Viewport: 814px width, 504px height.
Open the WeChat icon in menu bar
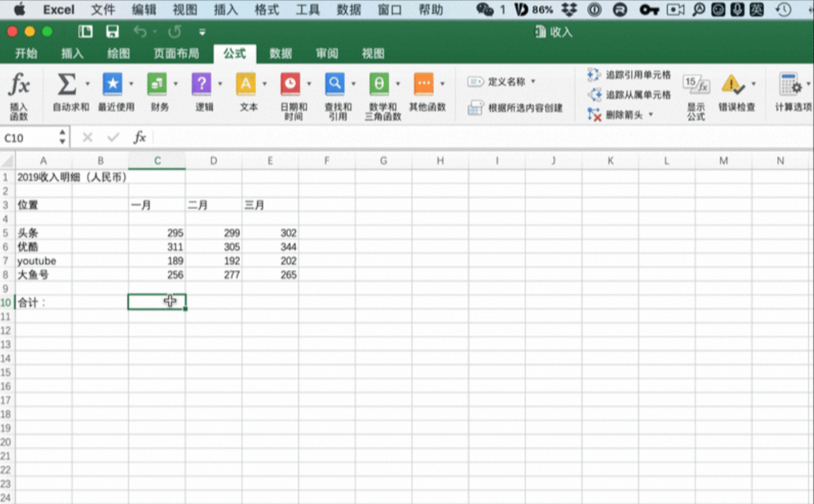click(x=484, y=9)
